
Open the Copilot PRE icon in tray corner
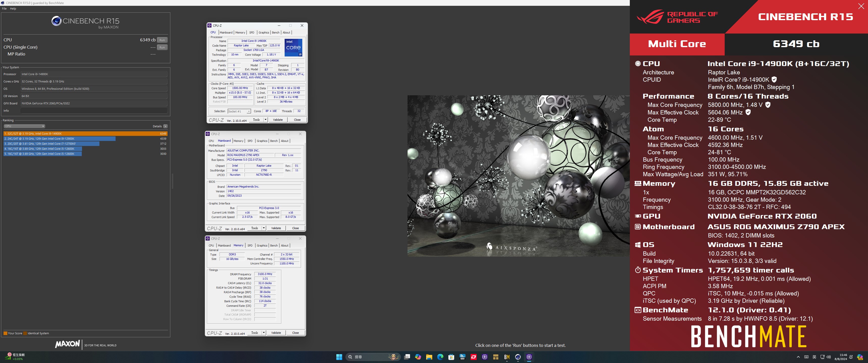860,357
